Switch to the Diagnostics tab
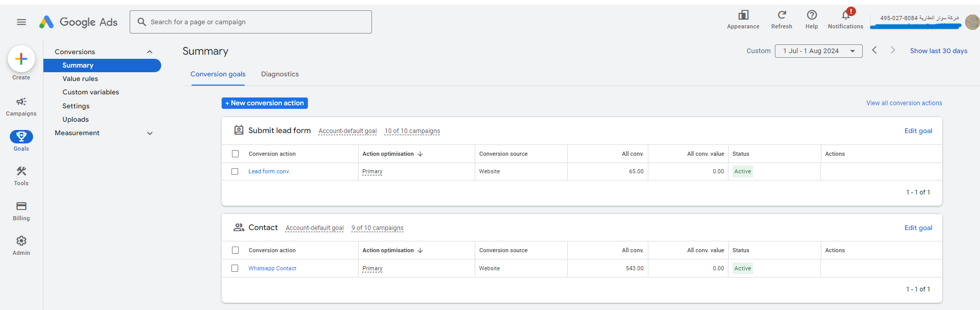 pos(279,74)
